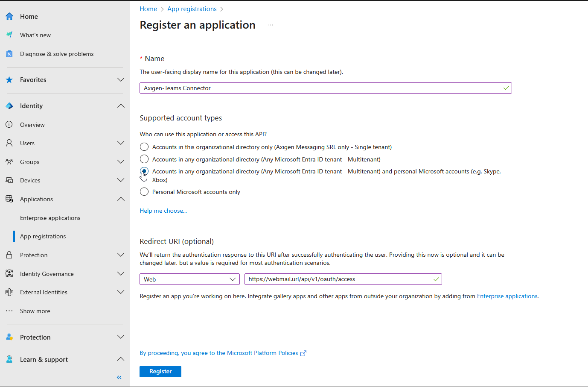588x387 pixels.
Task: Click the Home house icon in sidebar
Action: tap(9, 17)
